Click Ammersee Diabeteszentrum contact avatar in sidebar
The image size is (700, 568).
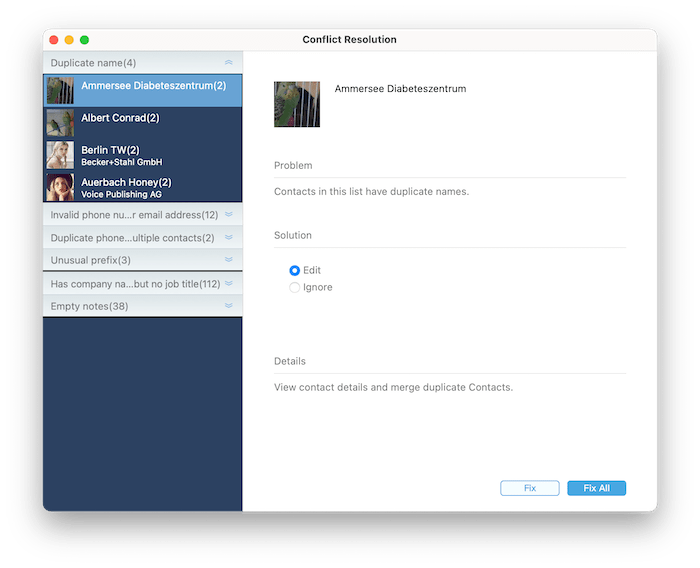[60, 91]
